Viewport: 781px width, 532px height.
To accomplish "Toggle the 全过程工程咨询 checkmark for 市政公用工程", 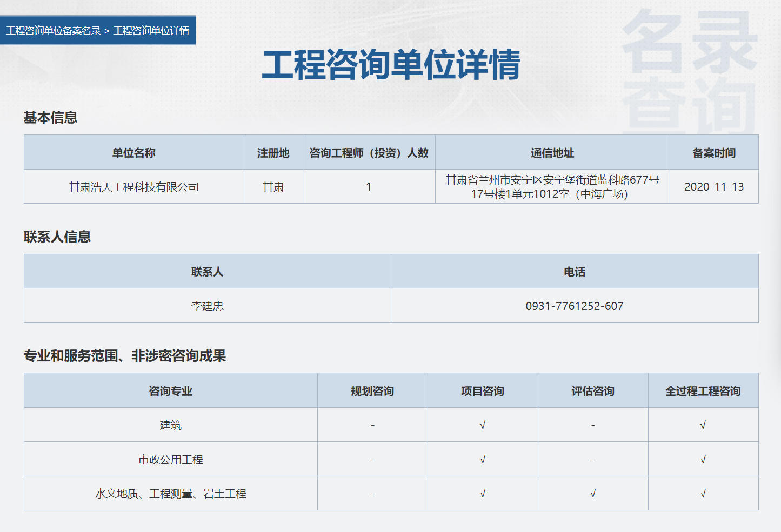I will 703,459.
